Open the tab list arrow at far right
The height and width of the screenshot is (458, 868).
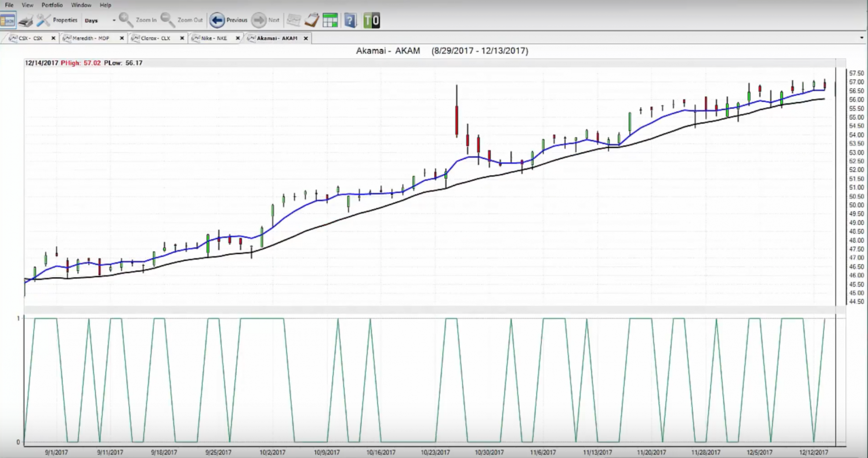point(862,38)
